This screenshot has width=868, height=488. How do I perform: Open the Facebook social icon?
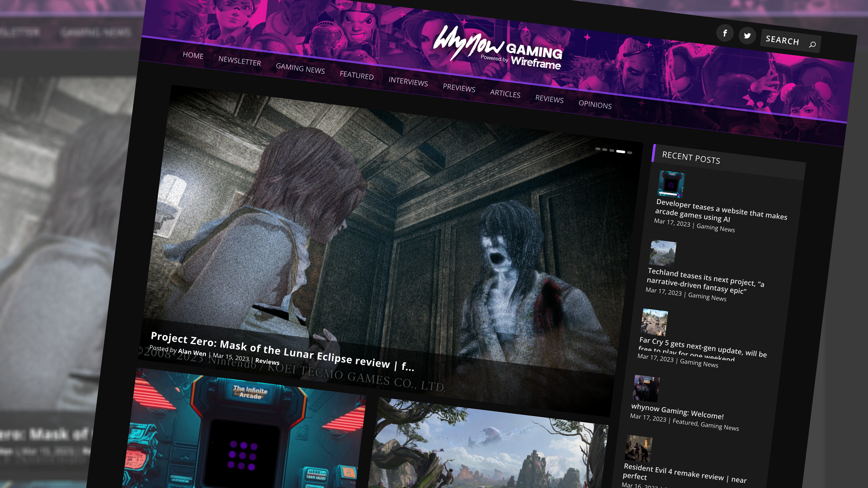coord(725,33)
